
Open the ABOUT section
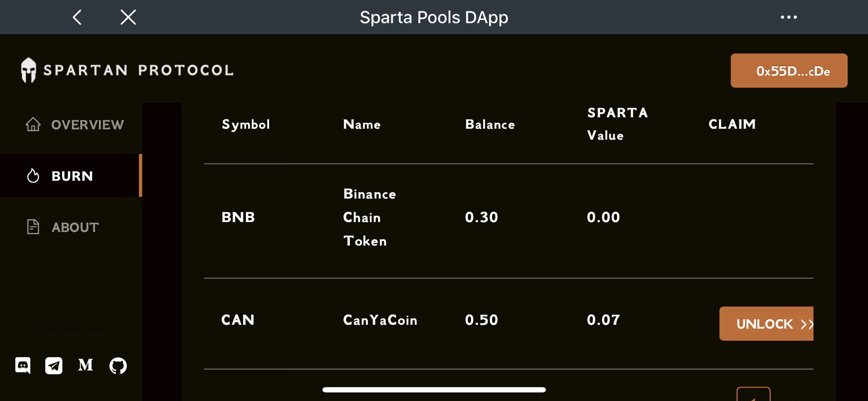74,228
